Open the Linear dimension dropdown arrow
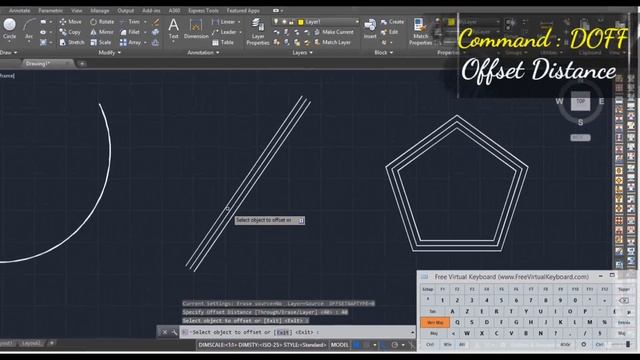The width and height of the screenshot is (640, 360). pos(239,22)
